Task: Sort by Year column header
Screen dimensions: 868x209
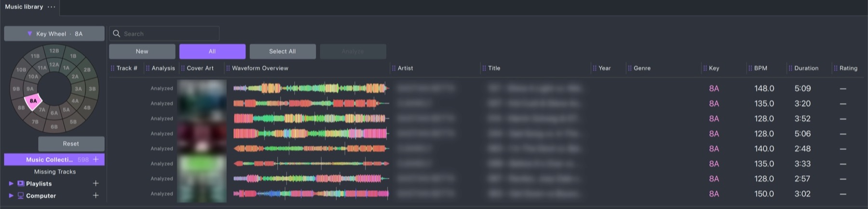Action: (605, 68)
